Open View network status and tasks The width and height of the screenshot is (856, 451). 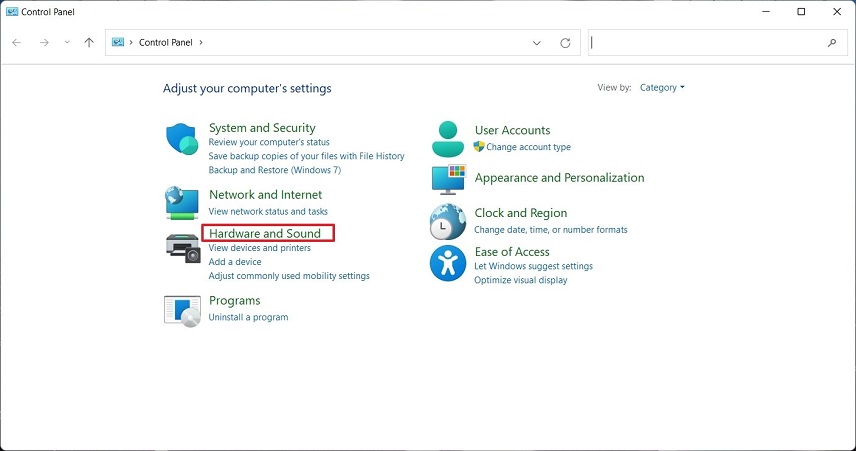tap(268, 211)
